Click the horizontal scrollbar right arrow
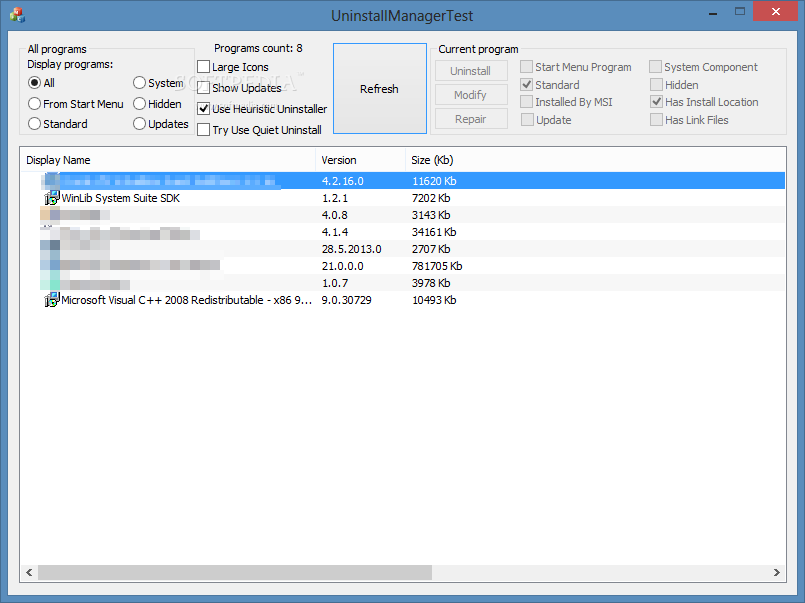 (x=777, y=572)
